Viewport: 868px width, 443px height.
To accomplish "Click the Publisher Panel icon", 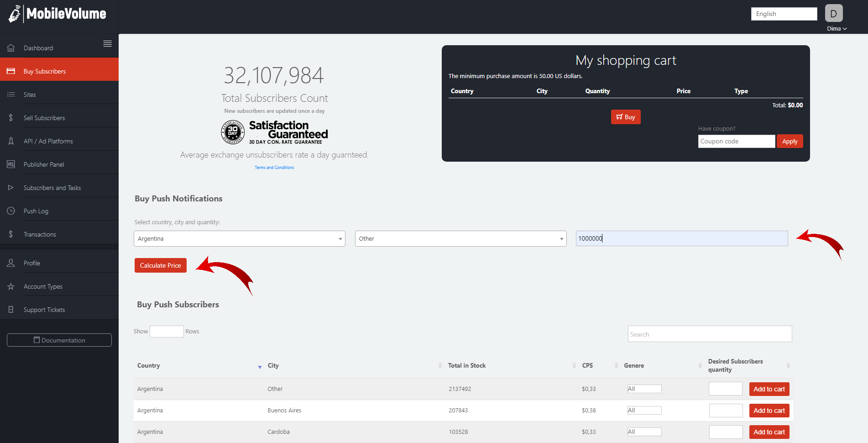I will [x=11, y=164].
